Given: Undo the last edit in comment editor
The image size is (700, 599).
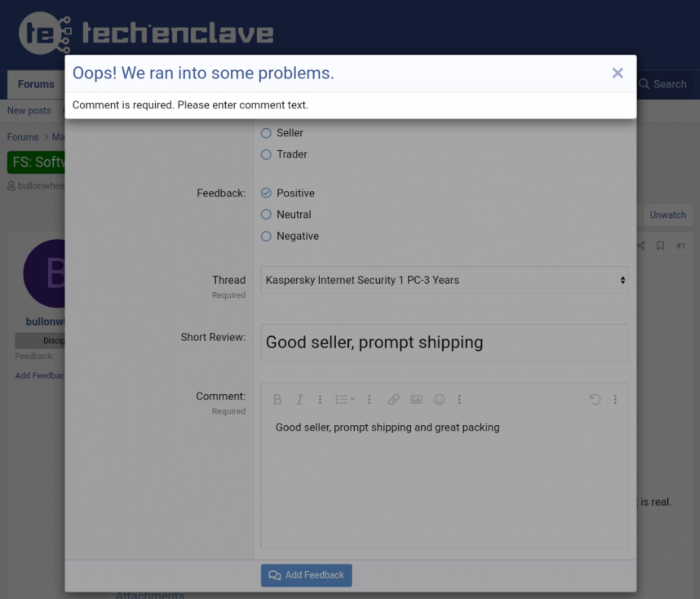Looking at the screenshot, I should (x=595, y=399).
